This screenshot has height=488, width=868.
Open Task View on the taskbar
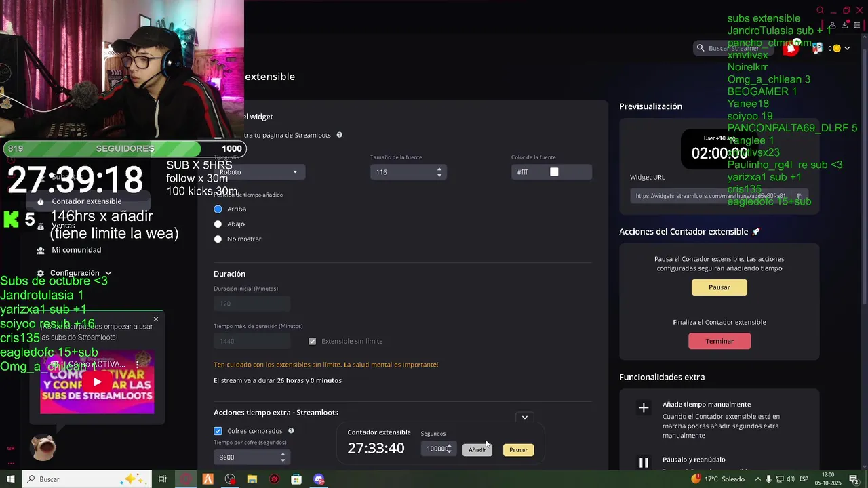[163, 479]
